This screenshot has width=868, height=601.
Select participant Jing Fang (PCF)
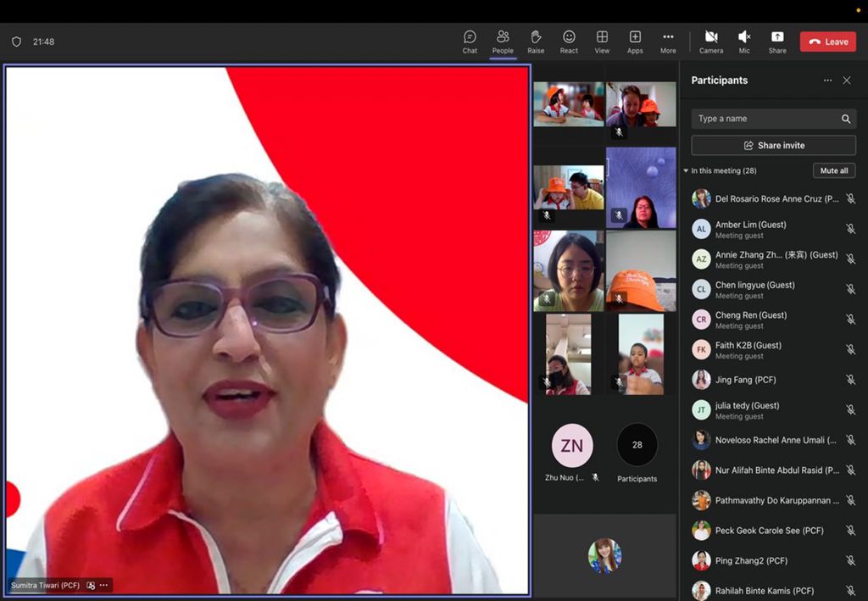773,380
